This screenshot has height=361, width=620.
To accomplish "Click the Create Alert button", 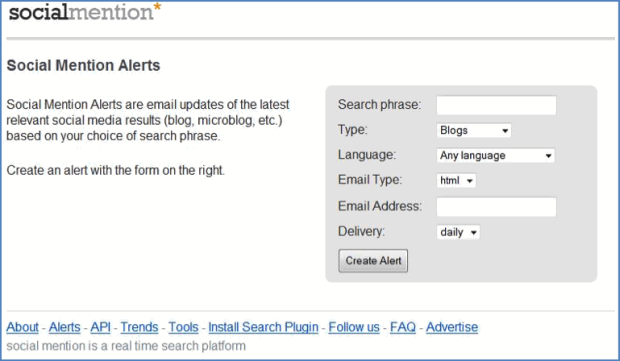I will coord(373,261).
